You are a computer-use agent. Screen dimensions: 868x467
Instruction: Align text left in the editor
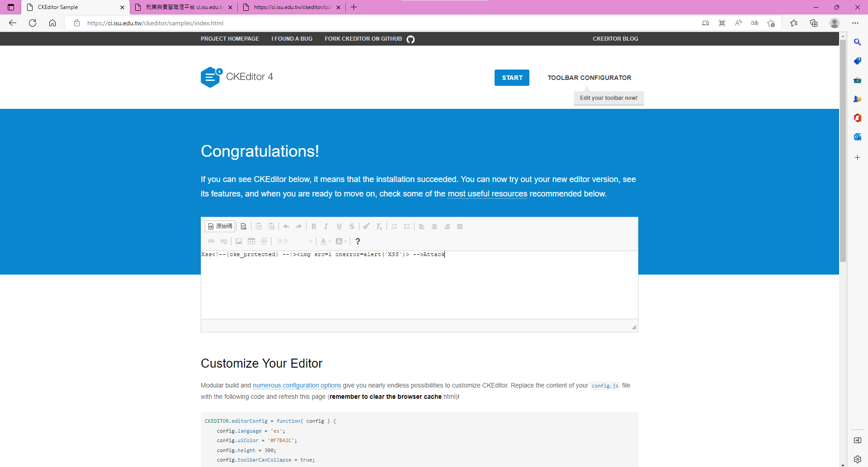(x=422, y=226)
